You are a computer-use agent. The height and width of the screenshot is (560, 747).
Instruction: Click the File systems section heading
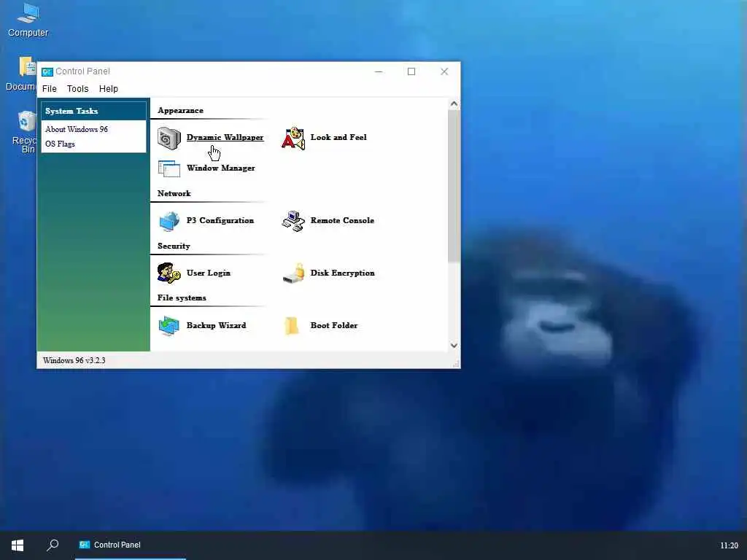[182, 297]
